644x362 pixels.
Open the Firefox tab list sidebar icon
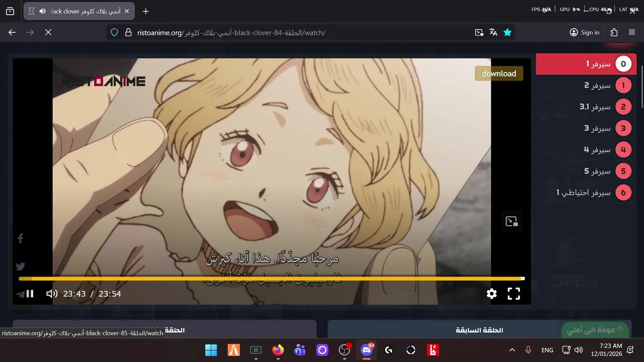click(10, 11)
